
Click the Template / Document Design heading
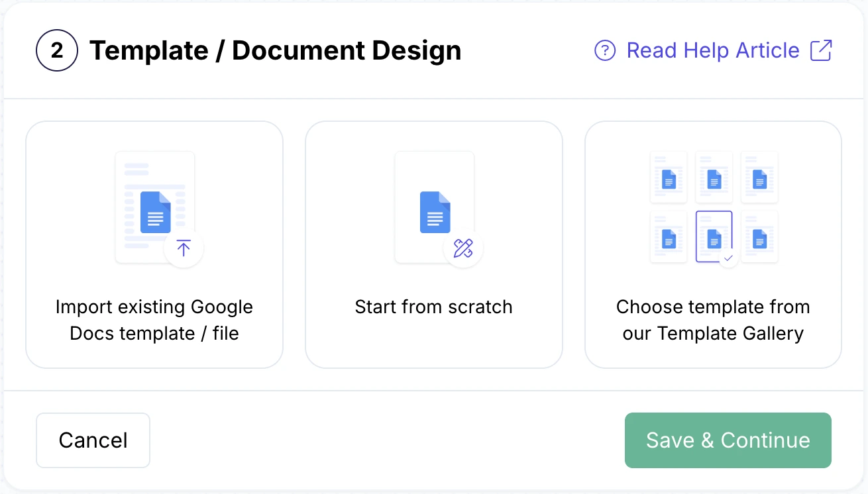(276, 50)
